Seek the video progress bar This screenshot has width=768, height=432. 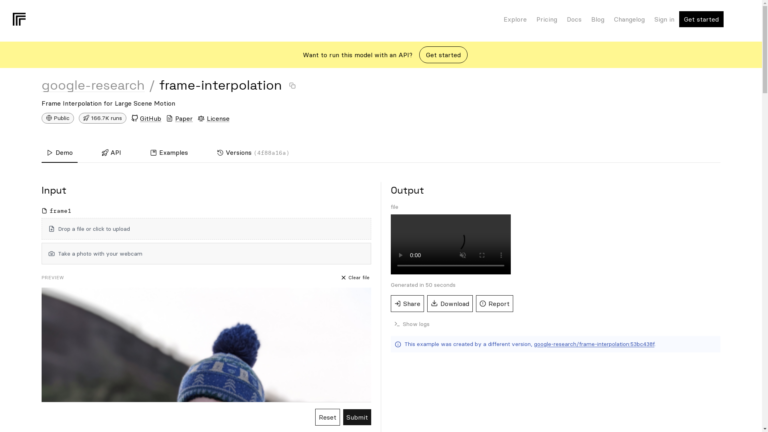click(x=451, y=265)
